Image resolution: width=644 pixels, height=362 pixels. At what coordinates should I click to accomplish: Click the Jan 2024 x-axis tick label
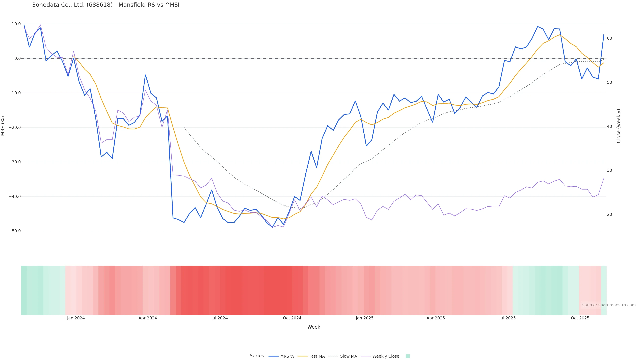tap(76, 318)
